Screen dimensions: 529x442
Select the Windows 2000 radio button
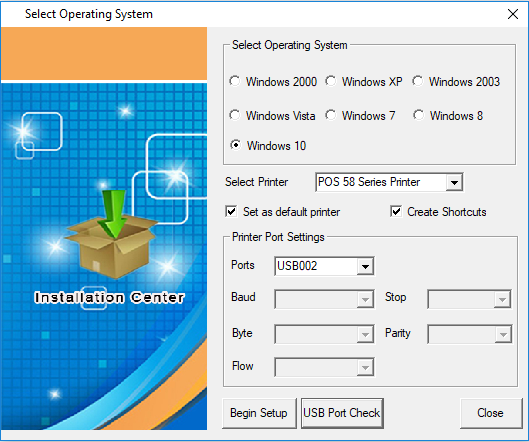pyautogui.click(x=235, y=81)
